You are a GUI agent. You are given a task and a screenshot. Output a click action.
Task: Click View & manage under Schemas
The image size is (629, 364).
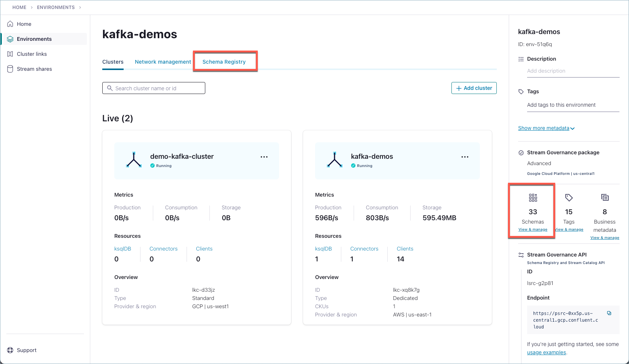coord(533,229)
